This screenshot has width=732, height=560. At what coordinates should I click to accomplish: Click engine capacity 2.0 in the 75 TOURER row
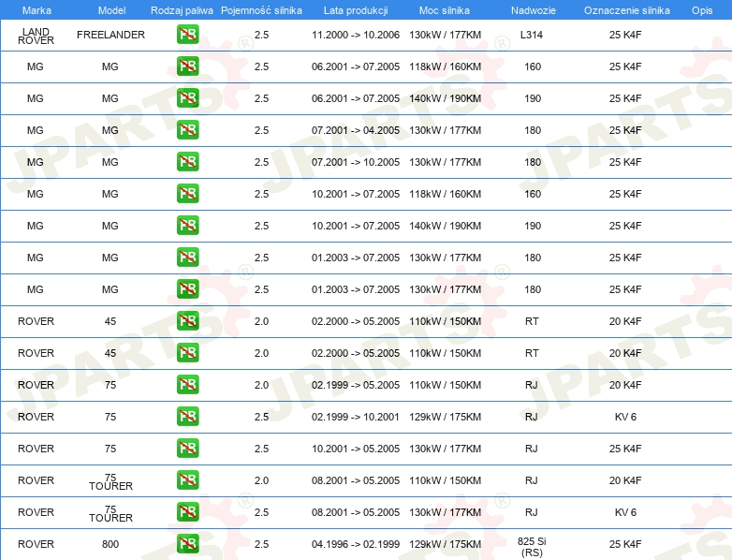pyautogui.click(x=261, y=480)
